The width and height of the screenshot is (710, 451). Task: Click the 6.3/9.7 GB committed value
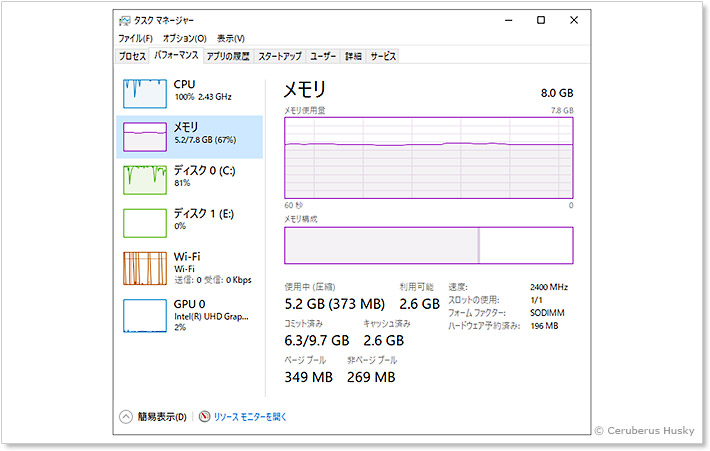(x=317, y=341)
